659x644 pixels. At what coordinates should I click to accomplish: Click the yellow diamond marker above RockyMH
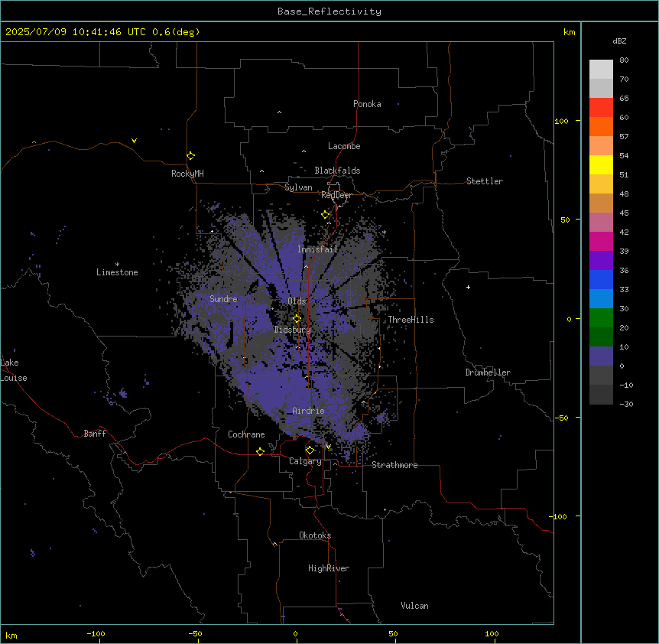190,156
